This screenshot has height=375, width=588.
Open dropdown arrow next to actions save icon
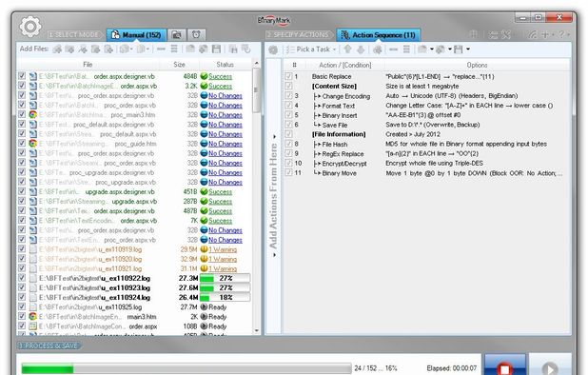point(468,49)
